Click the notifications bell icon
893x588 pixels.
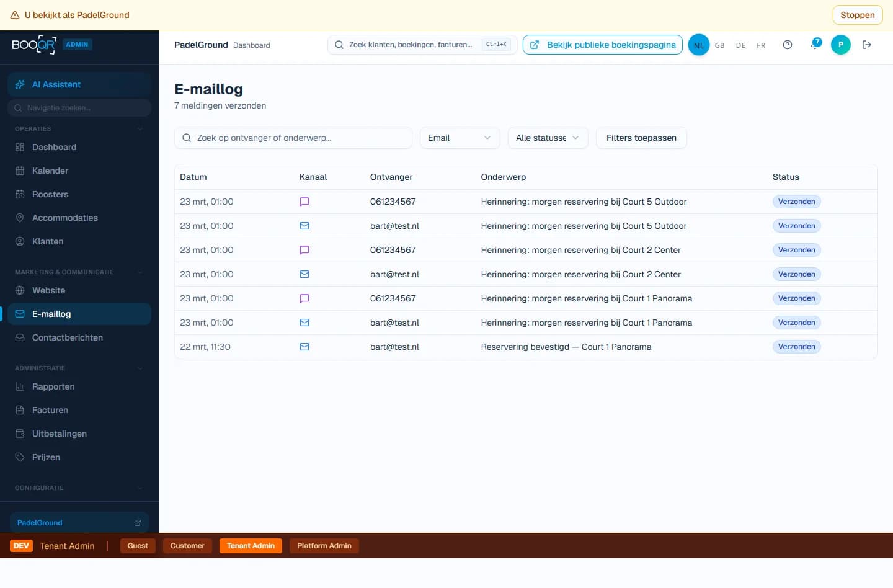pyautogui.click(x=815, y=45)
